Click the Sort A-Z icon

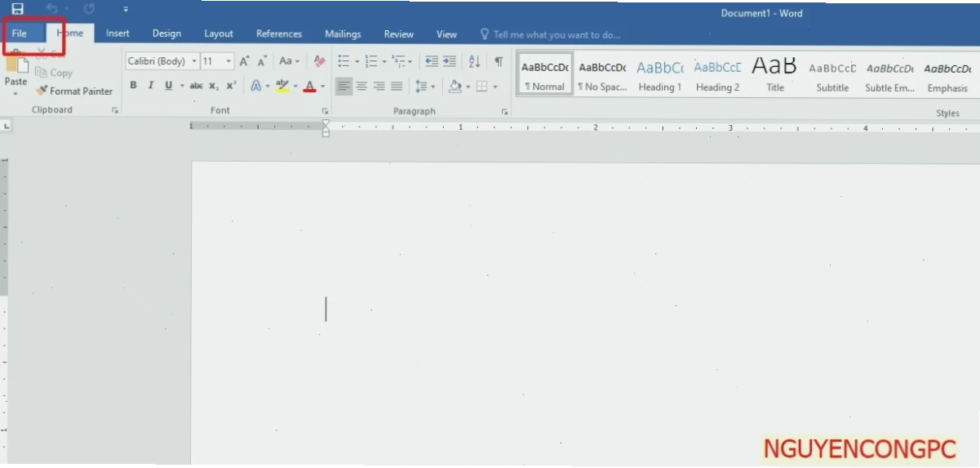pos(474,61)
